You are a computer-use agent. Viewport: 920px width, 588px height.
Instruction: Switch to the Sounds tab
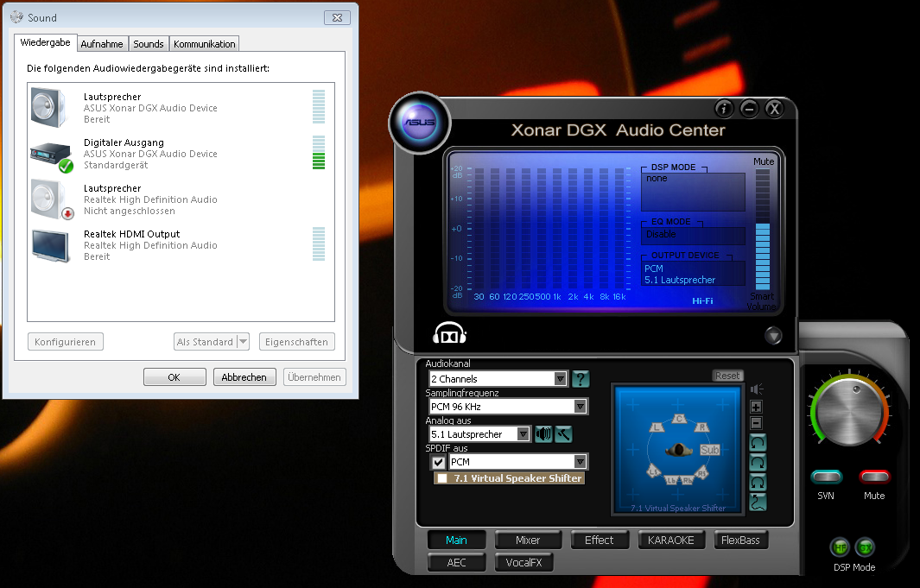(149, 44)
